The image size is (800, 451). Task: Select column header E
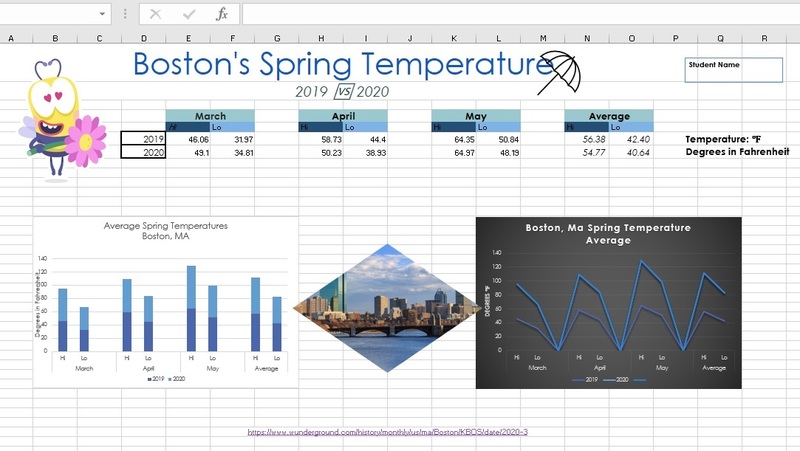pyautogui.click(x=187, y=39)
